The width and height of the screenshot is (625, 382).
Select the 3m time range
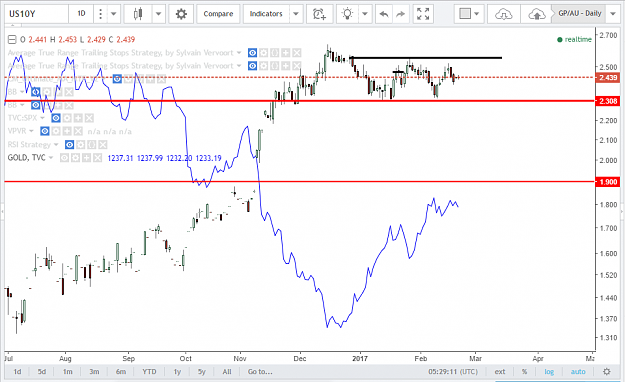point(94,372)
